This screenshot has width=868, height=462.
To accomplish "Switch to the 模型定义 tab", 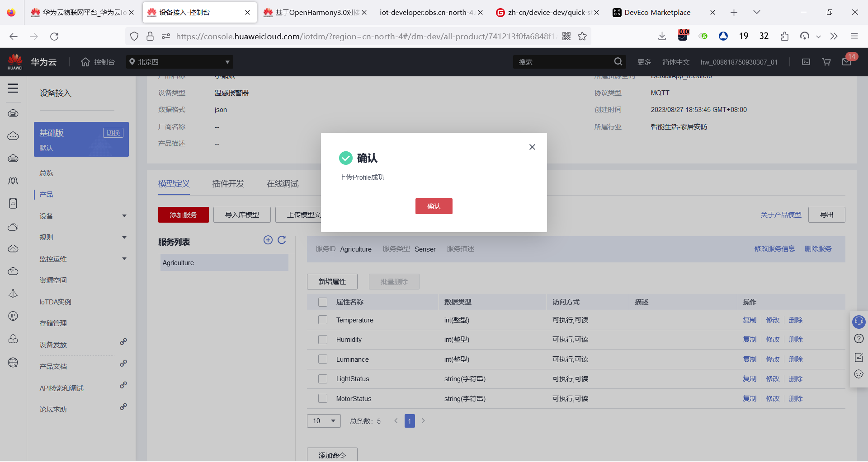I will click(174, 184).
